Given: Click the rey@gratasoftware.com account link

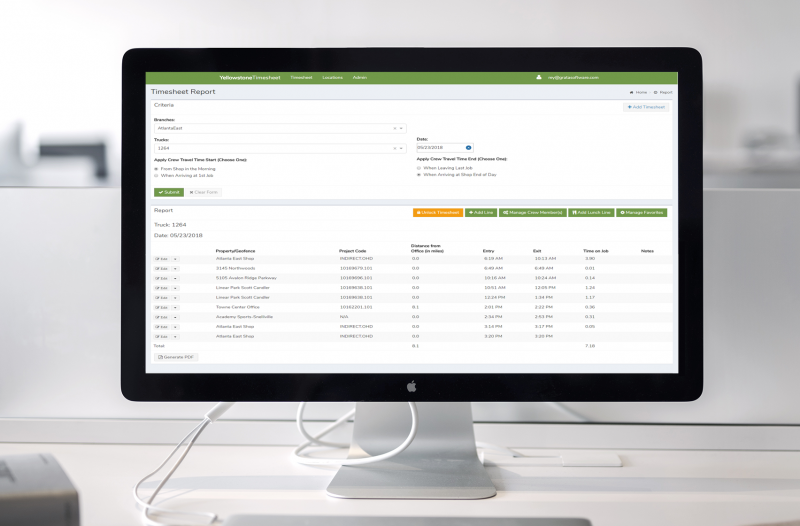Looking at the screenshot, I should [573, 78].
